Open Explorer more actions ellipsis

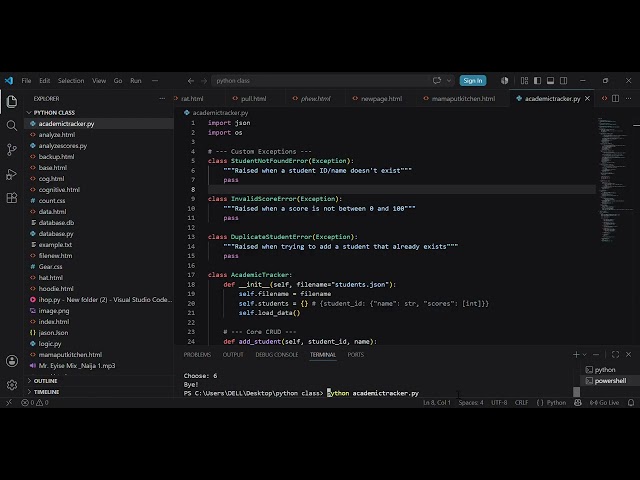click(x=162, y=98)
